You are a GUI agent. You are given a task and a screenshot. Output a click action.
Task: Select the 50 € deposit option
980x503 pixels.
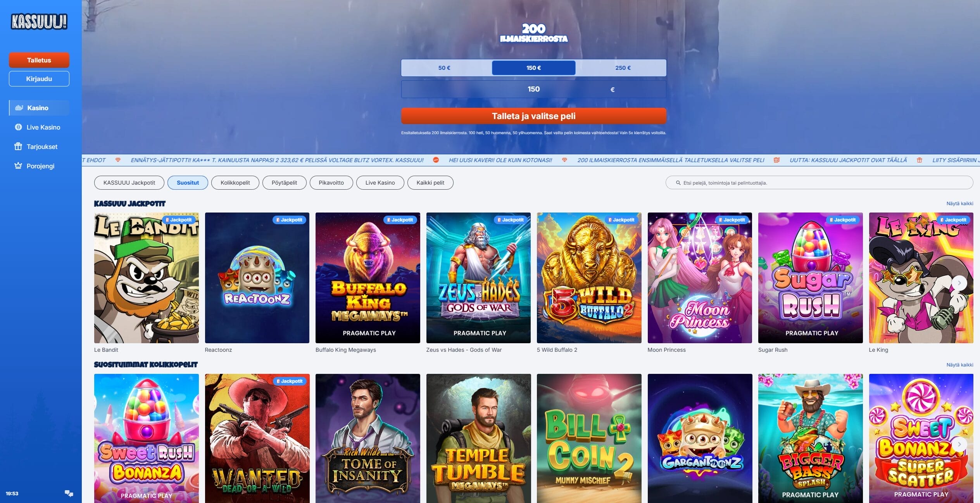click(x=444, y=68)
